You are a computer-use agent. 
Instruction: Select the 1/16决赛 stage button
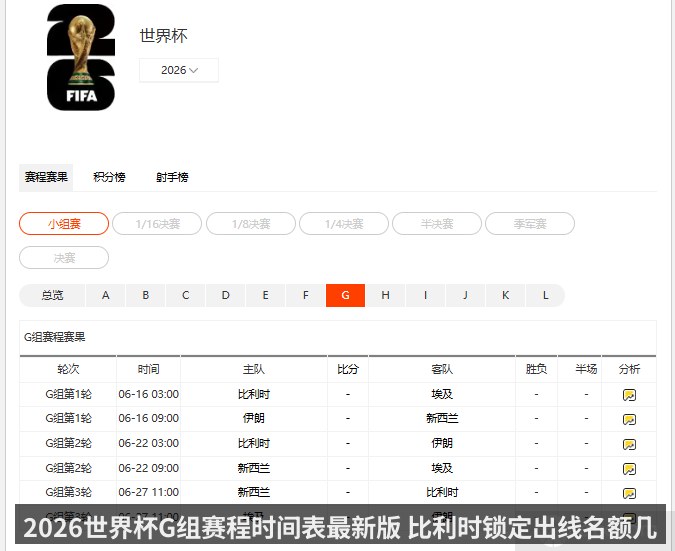(x=157, y=224)
